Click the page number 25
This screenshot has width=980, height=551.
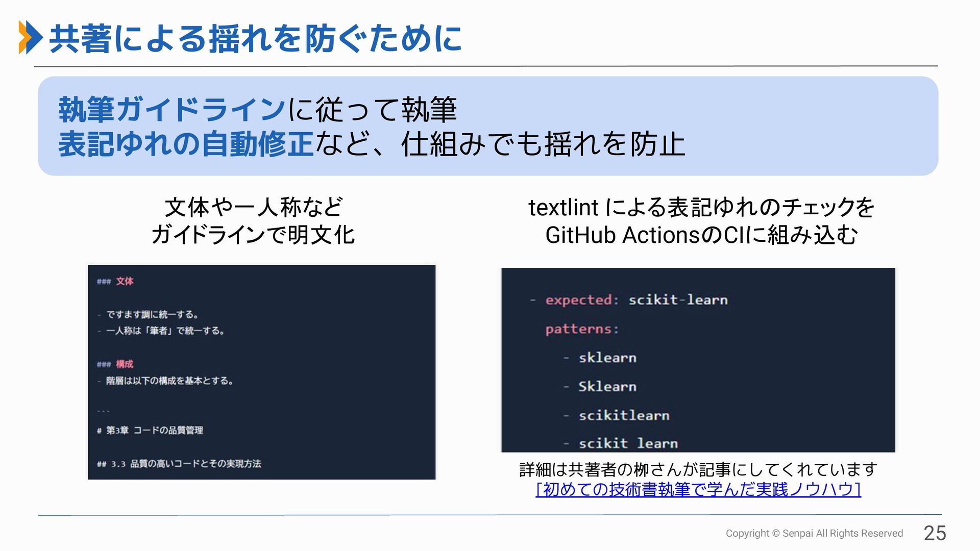935,533
